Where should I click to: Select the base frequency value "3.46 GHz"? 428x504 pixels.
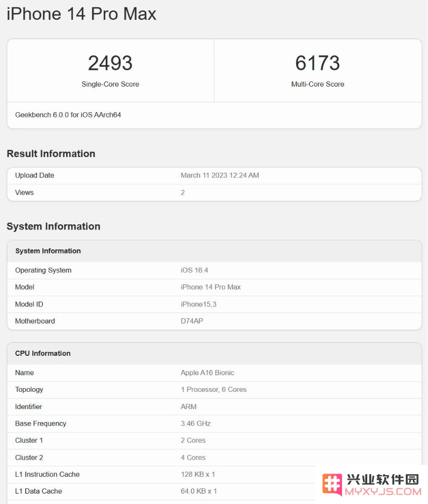(x=195, y=424)
